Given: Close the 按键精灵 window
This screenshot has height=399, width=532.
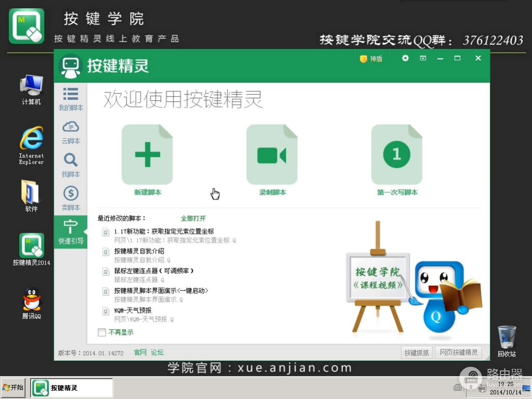Looking at the screenshot, I should 478,58.
